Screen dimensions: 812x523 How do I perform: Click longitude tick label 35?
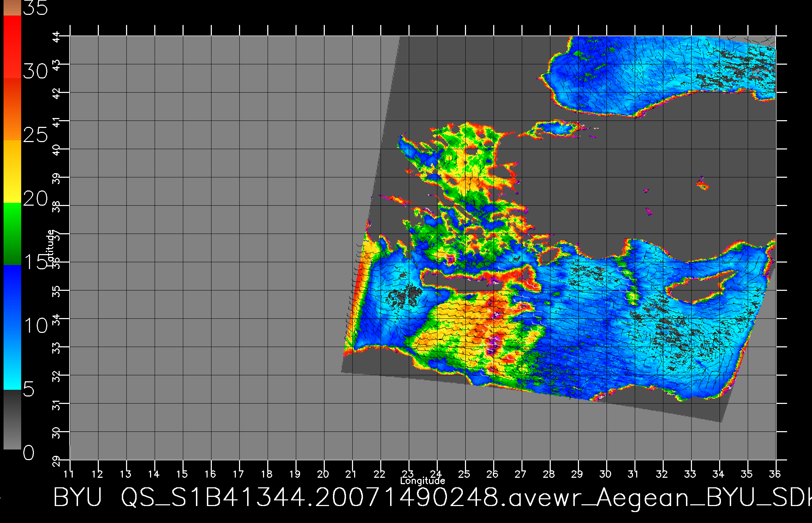(x=747, y=474)
